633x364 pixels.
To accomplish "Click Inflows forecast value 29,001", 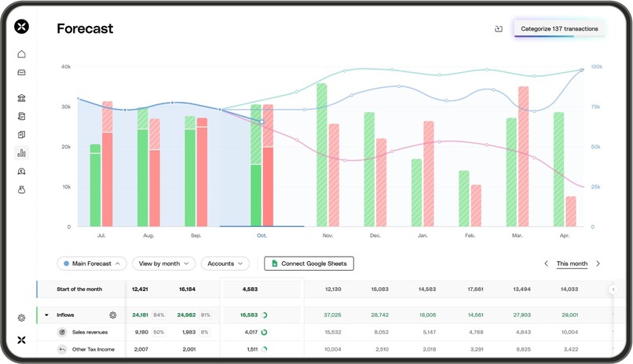I will pyautogui.click(x=569, y=315).
